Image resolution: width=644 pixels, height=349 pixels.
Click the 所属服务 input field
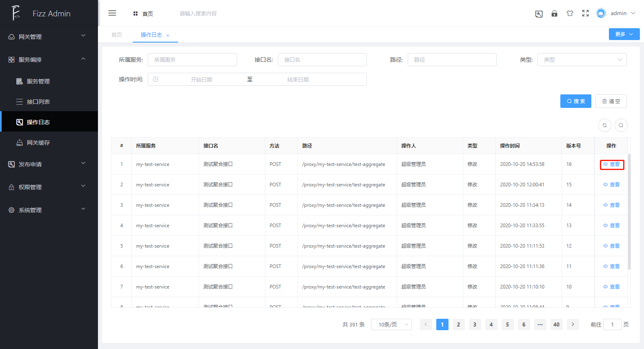coord(192,60)
